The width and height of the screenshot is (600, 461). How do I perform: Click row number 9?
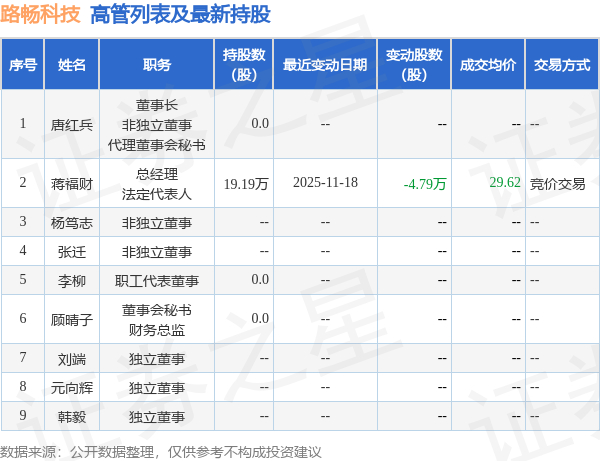tap(23, 415)
